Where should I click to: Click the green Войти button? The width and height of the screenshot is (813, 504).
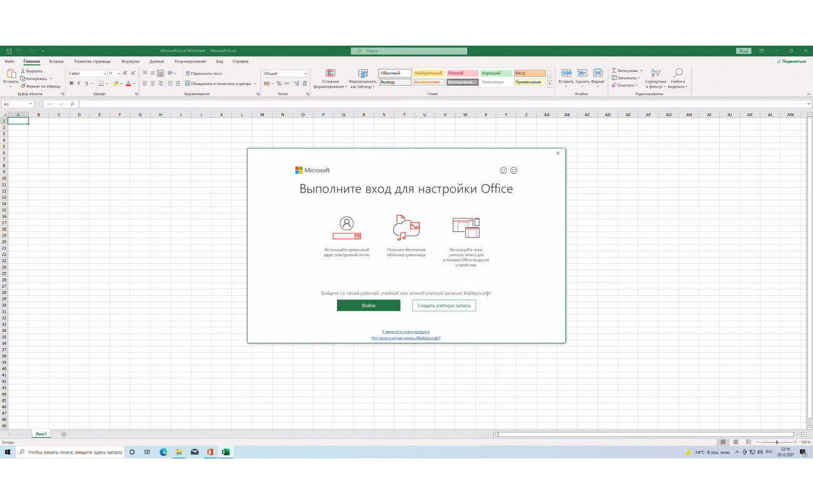pos(368,305)
